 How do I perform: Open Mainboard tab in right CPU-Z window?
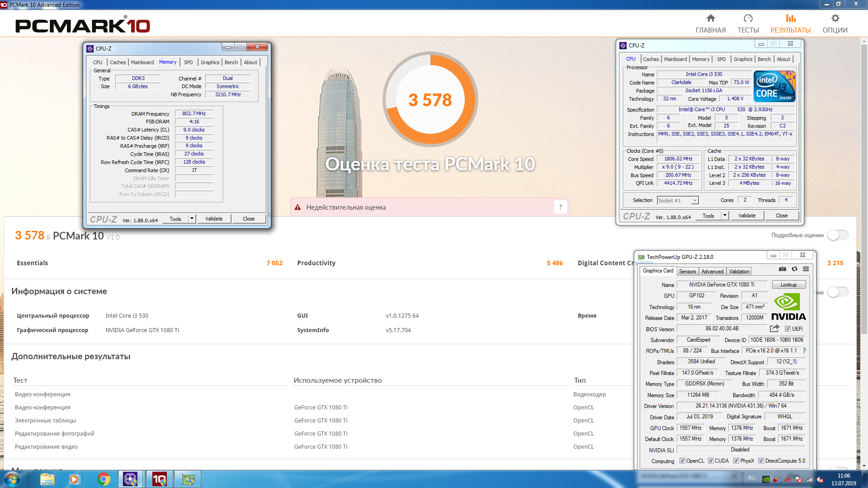pos(675,59)
